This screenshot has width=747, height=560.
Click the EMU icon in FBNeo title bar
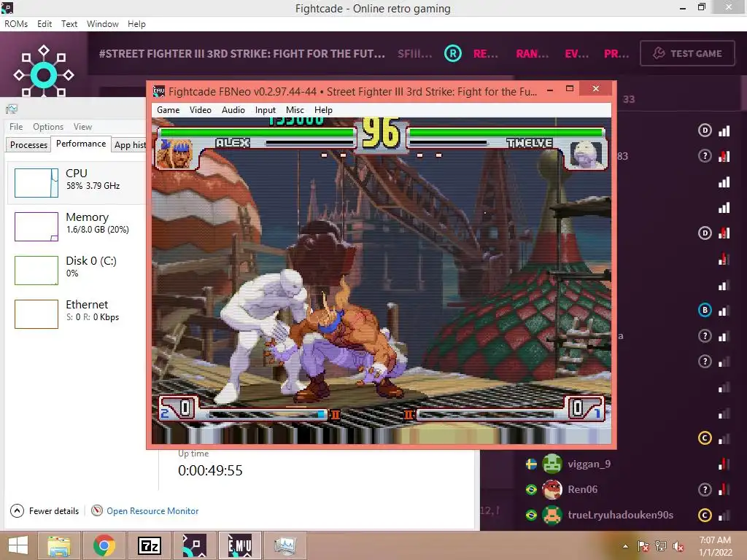[x=158, y=91]
